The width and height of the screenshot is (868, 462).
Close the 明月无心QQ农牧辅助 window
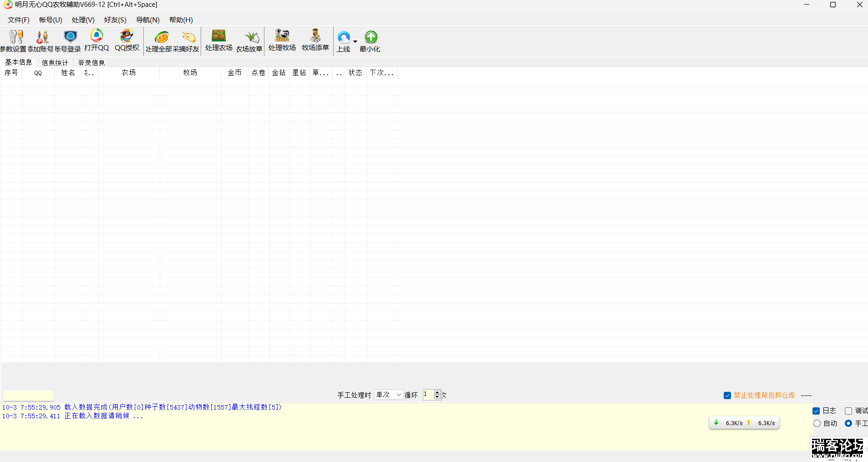coord(859,5)
